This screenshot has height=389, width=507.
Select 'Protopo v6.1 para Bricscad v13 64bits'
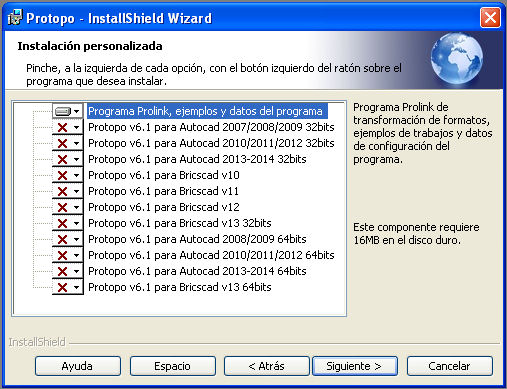[180, 287]
